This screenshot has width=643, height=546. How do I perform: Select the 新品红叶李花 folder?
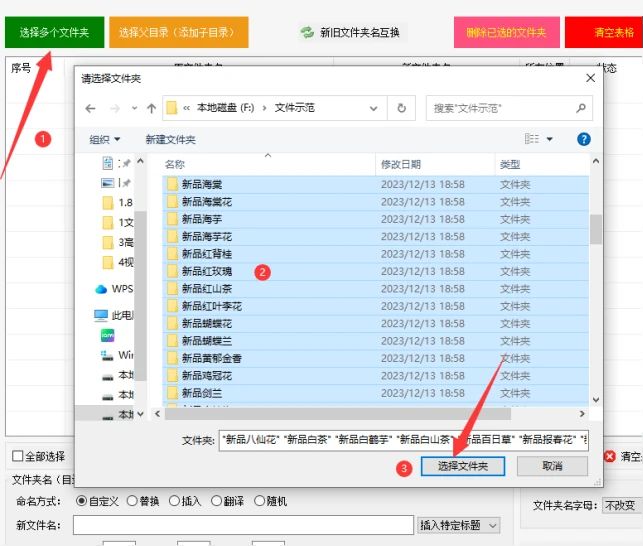pyautogui.click(x=376, y=306)
